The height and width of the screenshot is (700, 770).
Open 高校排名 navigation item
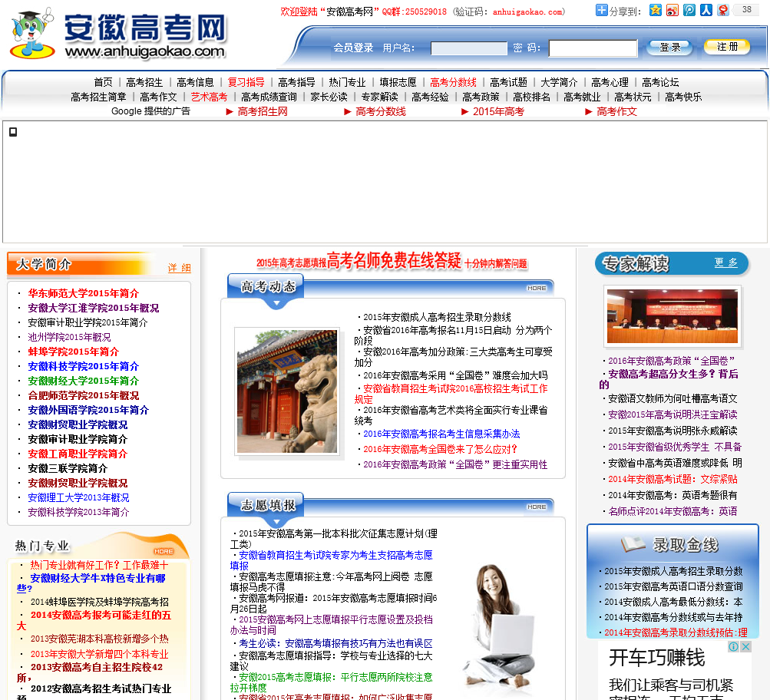point(532,97)
